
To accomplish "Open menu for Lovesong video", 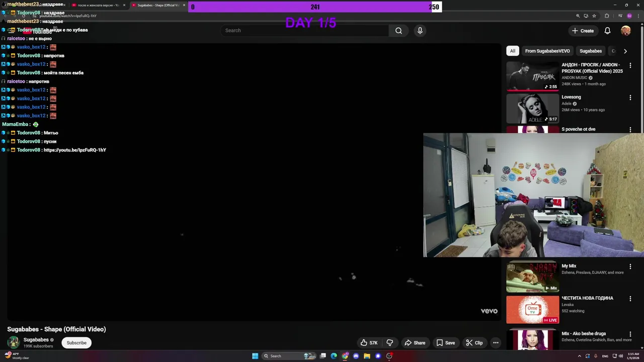I will 630,98.
